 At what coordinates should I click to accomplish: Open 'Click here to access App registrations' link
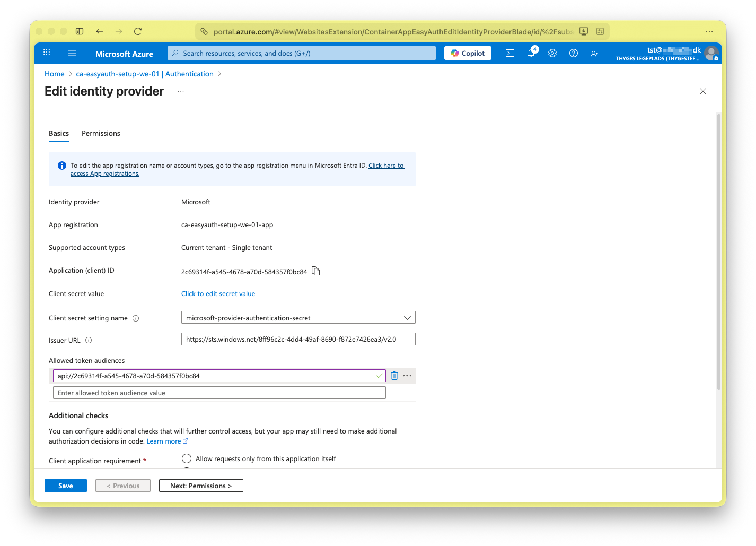[x=386, y=166]
